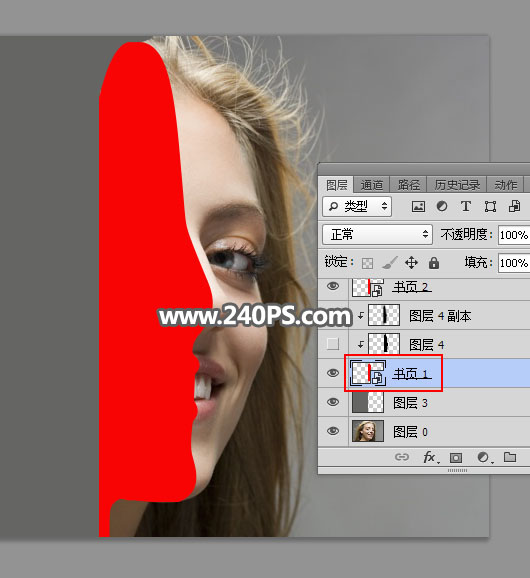Click link layers chain icon
Viewport: 530px width, 578px height.
coord(402,457)
